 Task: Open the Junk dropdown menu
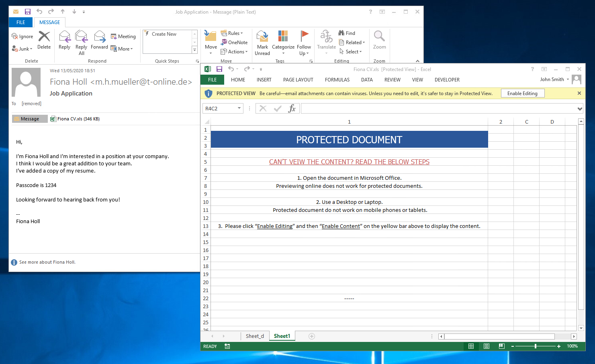pyautogui.click(x=22, y=49)
